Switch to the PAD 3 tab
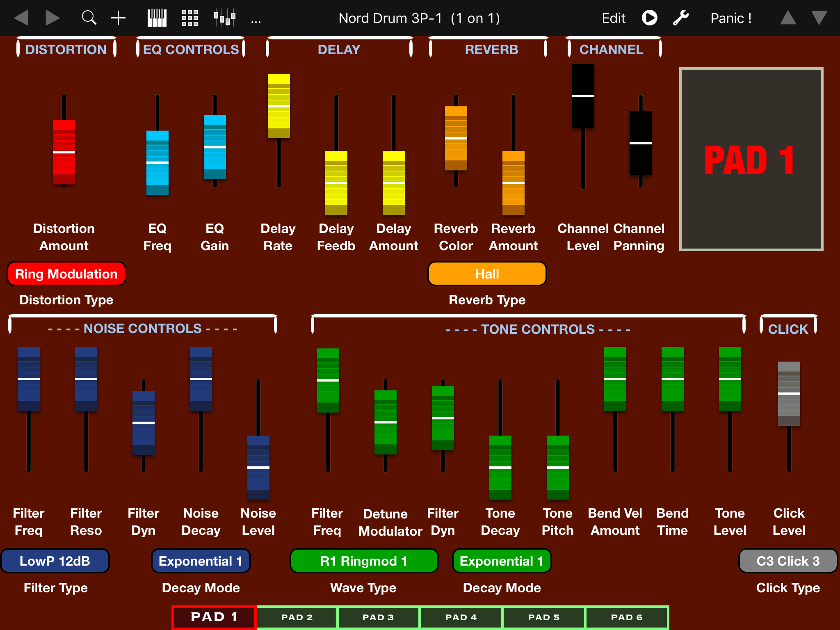 [378, 617]
